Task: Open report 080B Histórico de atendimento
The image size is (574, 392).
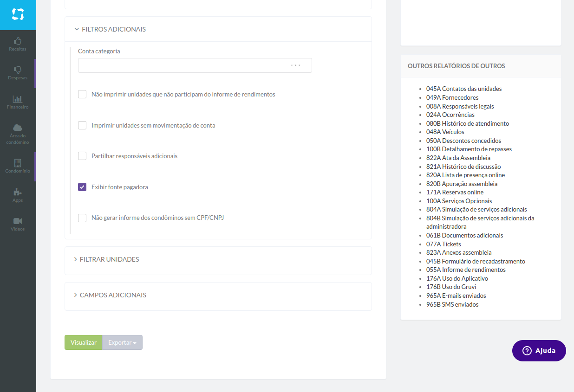Action: pyautogui.click(x=468, y=123)
